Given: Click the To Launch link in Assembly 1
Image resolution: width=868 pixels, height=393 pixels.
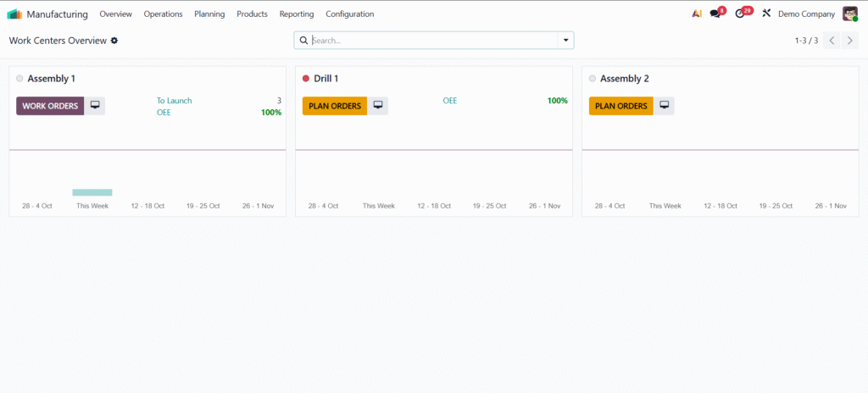Looking at the screenshot, I should click(x=174, y=101).
